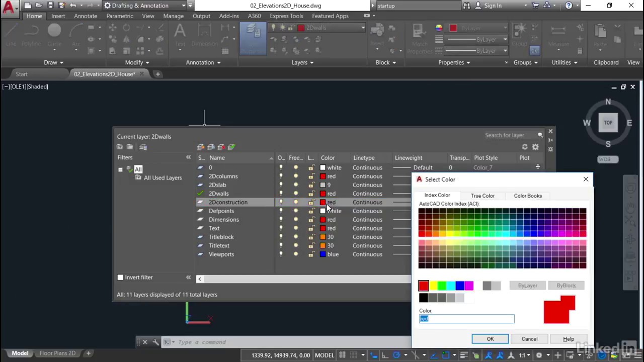Image resolution: width=644 pixels, height=362 pixels.
Task: Toggle On lightbulb for layer 0
Action: [281, 168]
